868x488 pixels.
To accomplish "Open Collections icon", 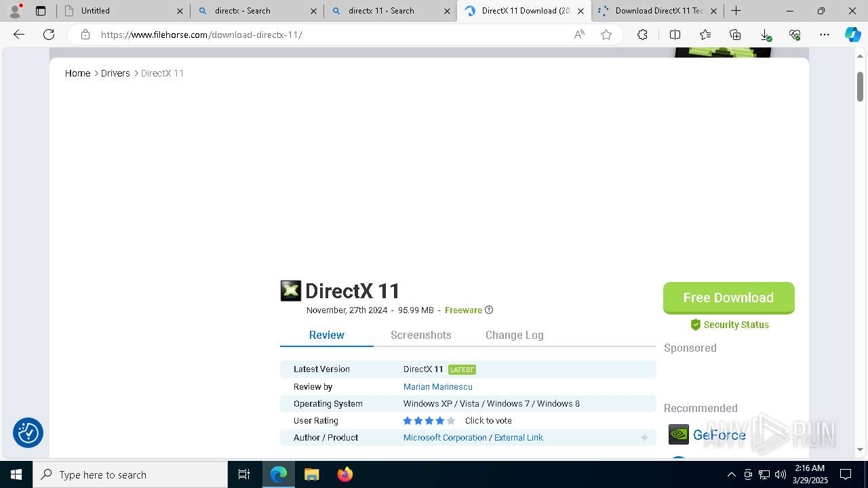I will [735, 35].
